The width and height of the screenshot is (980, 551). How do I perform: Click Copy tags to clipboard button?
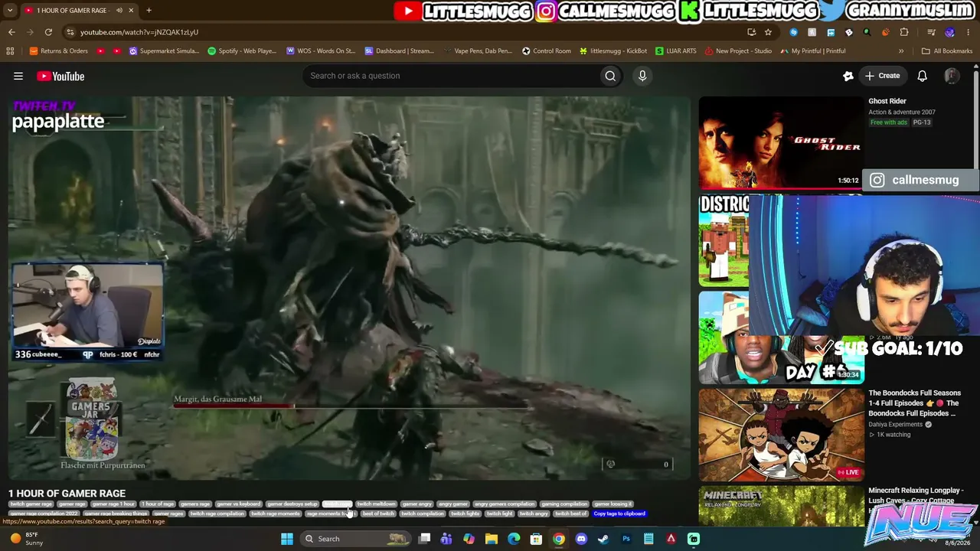tap(619, 514)
